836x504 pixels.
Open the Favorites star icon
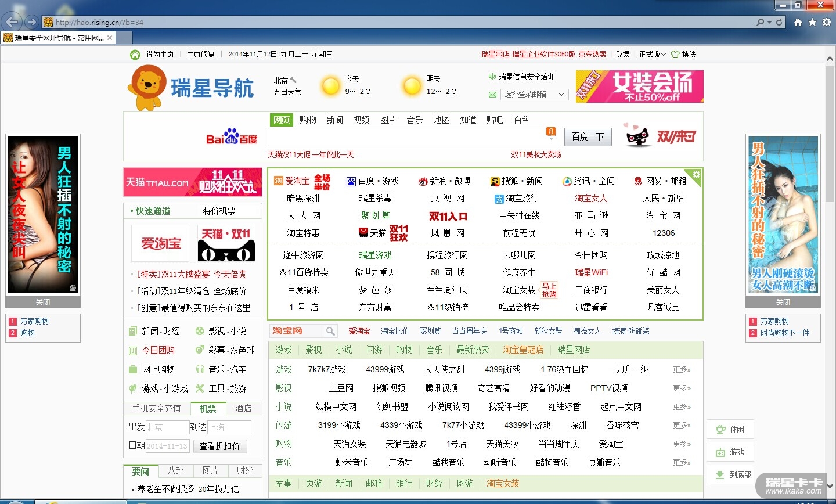812,23
